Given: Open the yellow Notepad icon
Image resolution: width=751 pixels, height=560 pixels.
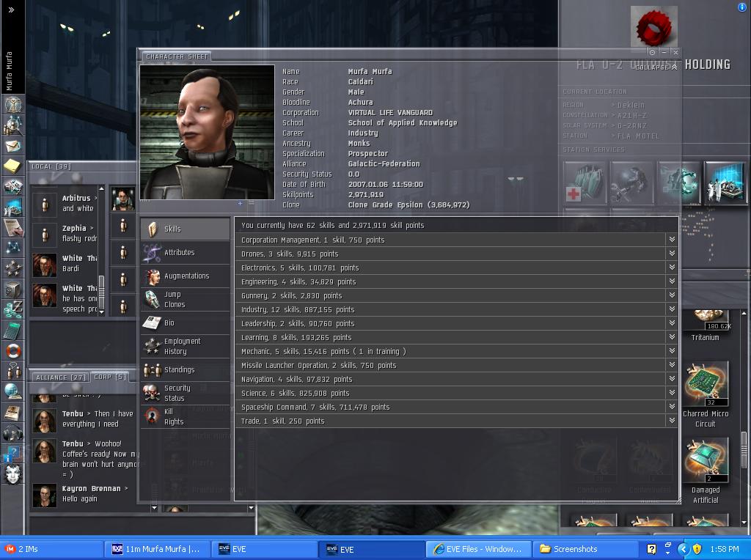Looking at the screenshot, I should click(x=13, y=166).
